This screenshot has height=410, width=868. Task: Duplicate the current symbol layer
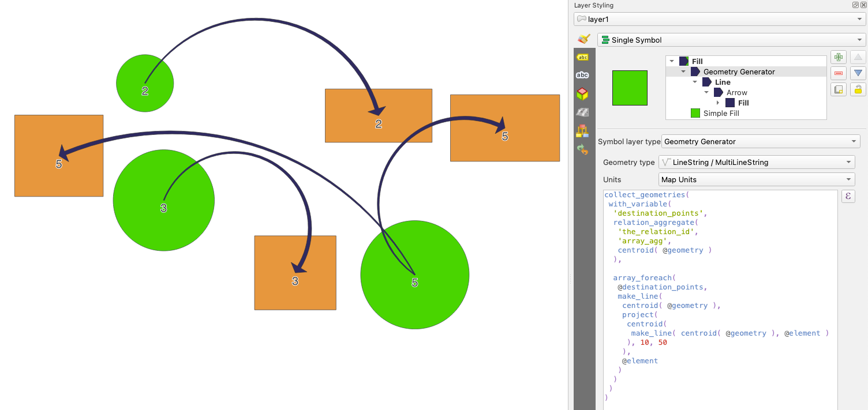click(839, 89)
